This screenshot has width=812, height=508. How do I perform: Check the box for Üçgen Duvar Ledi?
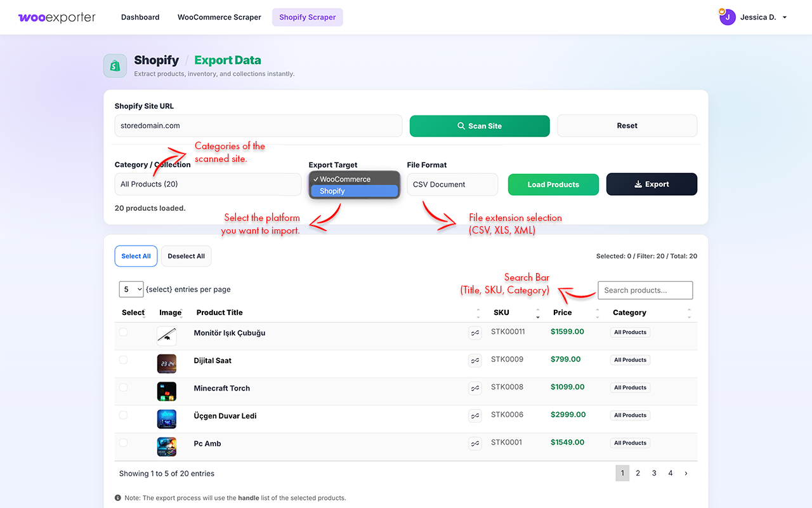(123, 415)
